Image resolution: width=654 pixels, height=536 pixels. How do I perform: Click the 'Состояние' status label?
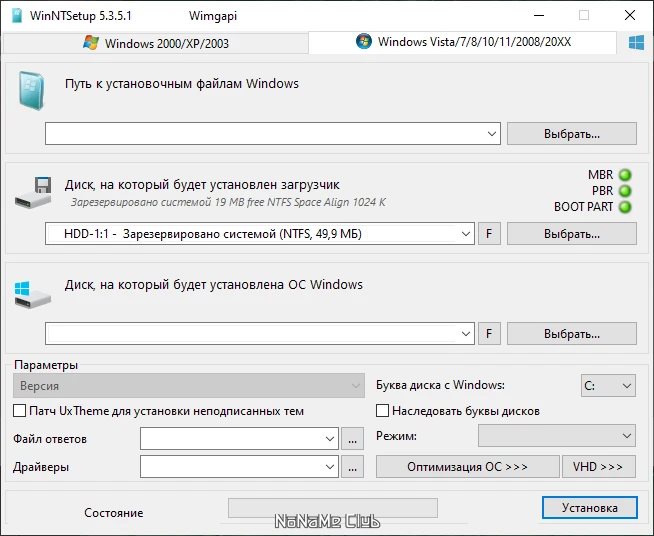pyautogui.click(x=113, y=513)
